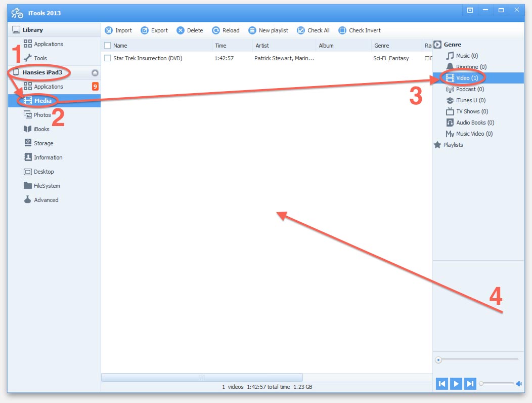Click the Sci-Fi_Fantasy genre cell
532x403 pixels.
(x=391, y=58)
